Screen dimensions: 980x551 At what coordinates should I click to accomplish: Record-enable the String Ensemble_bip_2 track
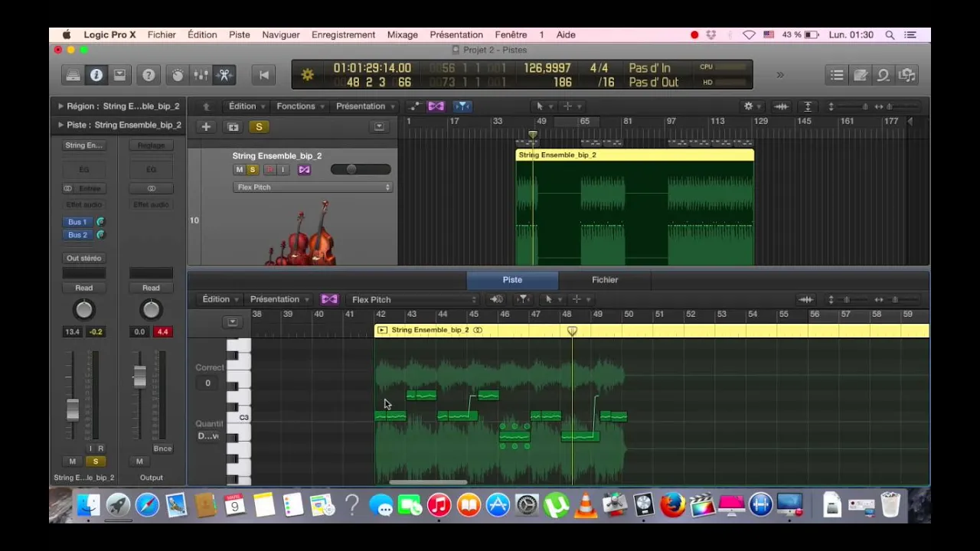pos(269,170)
